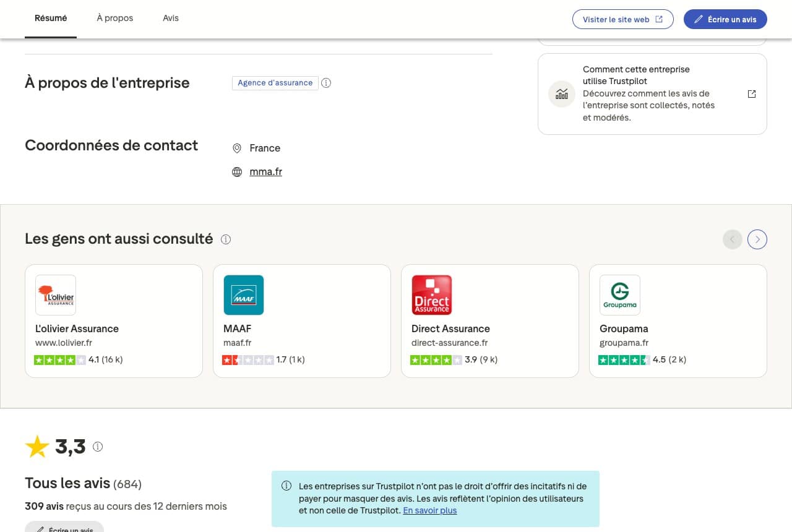Click the L'olivier Assurance logo
Screen dimensions: 792x532
pyautogui.click(x=56, y=295)
